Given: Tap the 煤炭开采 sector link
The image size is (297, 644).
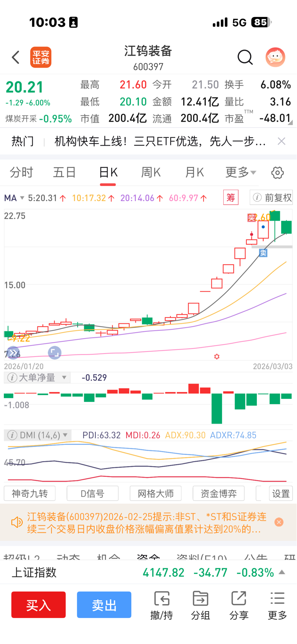Looking at the screenshot, I should click(21, 119).
